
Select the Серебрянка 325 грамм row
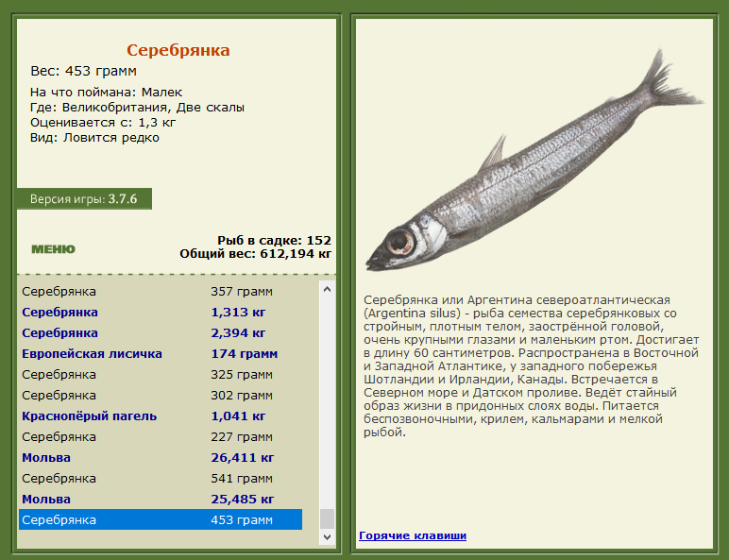(161, 374)
